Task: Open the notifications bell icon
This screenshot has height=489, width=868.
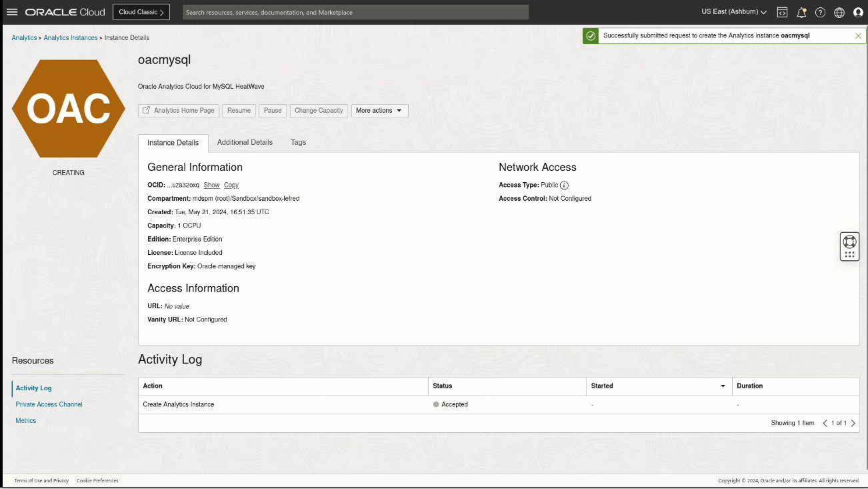Action: [801, 12]
